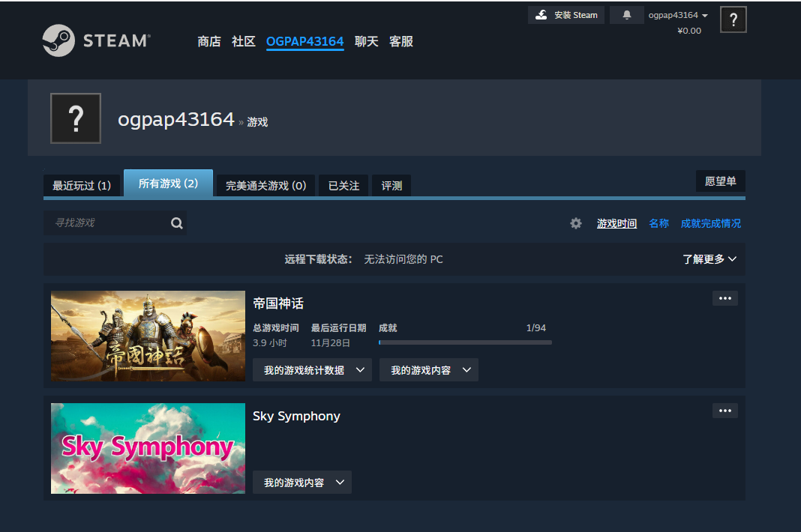Open the notifications bell
This screenshot has height=532, width=801.
pyautogui.click(x=626, y=15)
